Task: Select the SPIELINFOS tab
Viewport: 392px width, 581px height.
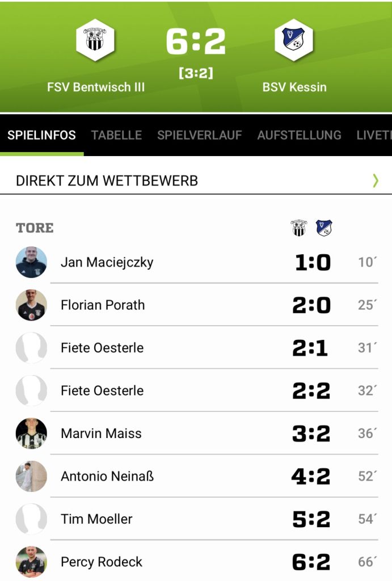Action: [41, 135]
